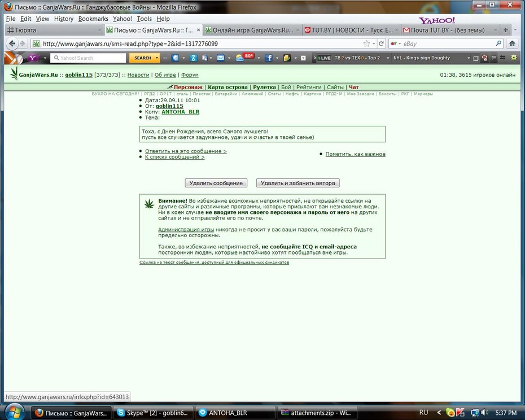This screenshot has height=420, width=525.
Task: Expand NHL news ticker dropdown
Action: pyautogui.click(x=469, y=58)
